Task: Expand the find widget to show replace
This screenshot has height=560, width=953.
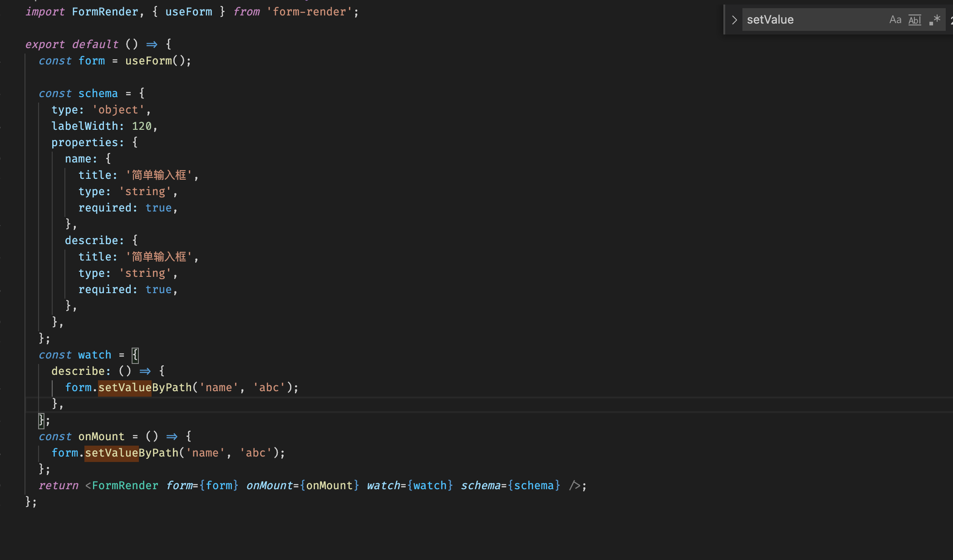Action: (x=734, y=20)
